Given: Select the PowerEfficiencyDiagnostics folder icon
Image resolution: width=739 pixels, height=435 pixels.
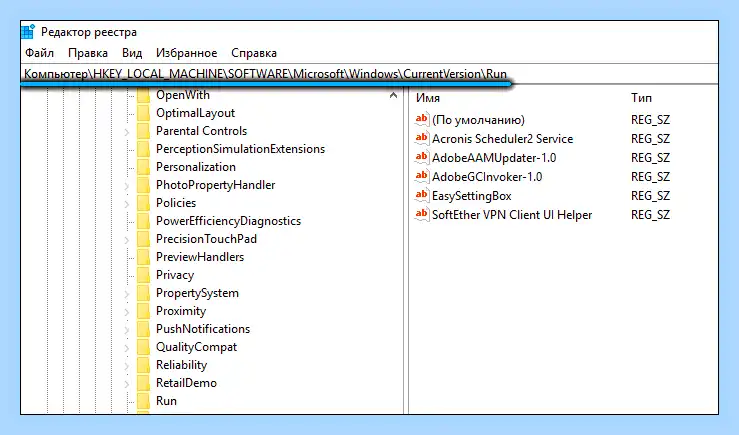Looking at the screenshot, I should 143,221.
